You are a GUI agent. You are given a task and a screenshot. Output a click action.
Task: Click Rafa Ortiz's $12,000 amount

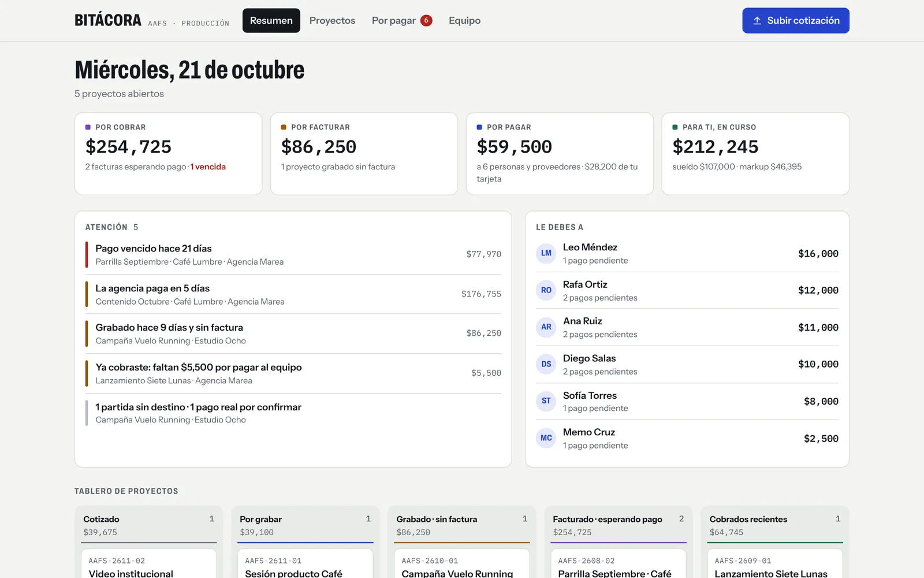coord(818,291)
